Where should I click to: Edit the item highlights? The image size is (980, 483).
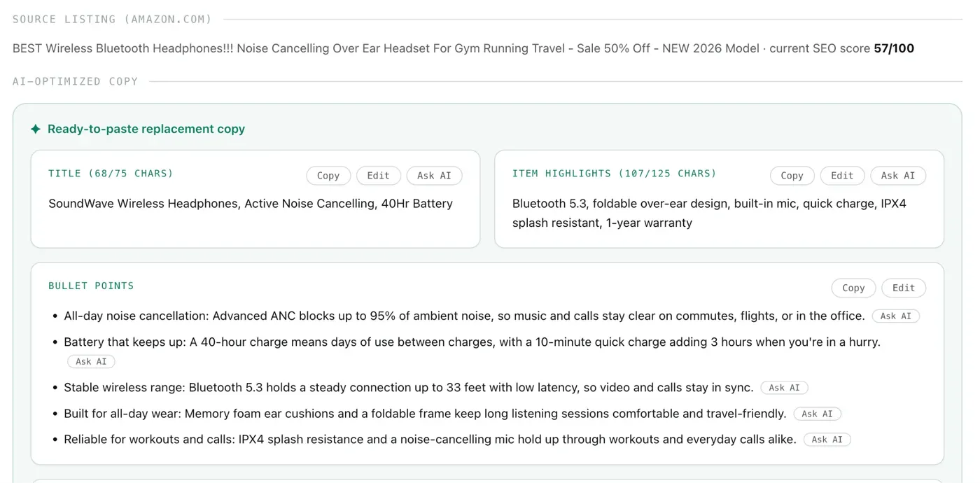pyautogui.click(x=842, y=176)
